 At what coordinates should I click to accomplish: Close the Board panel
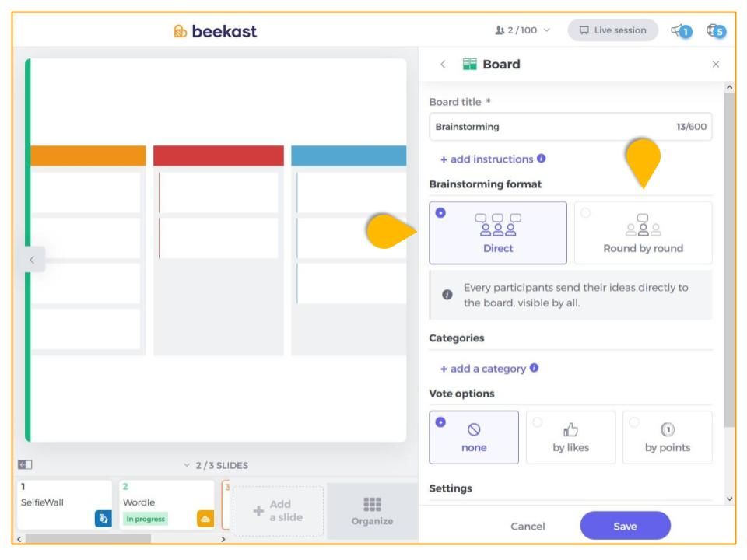click(x=716, y=65)
